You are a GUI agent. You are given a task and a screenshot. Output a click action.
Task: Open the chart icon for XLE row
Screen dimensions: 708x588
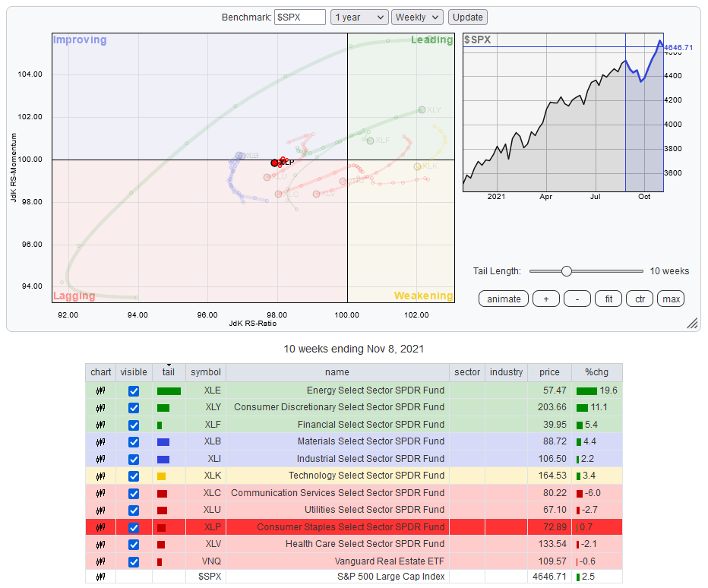pyautogui.click(x=100, y=390)
